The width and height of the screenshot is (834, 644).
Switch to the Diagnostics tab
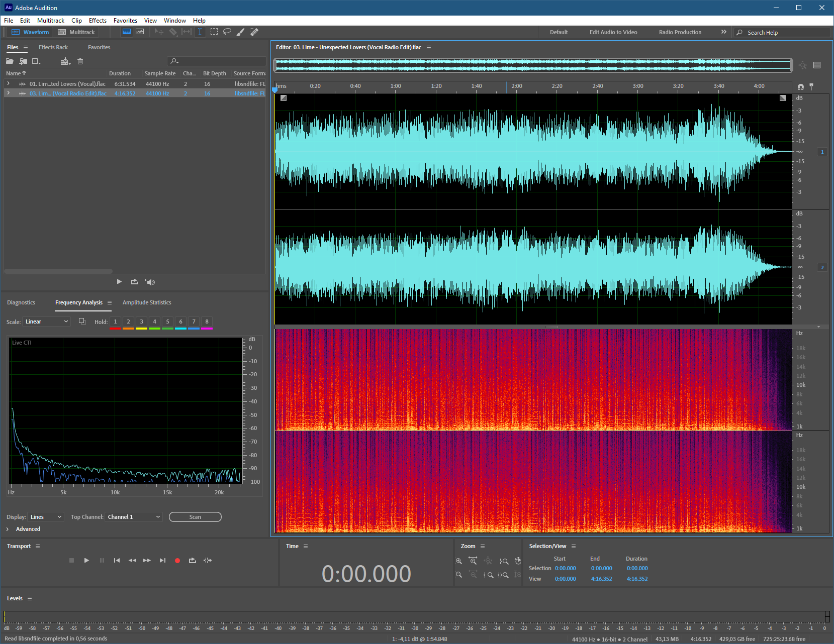[x=21, y=302]
